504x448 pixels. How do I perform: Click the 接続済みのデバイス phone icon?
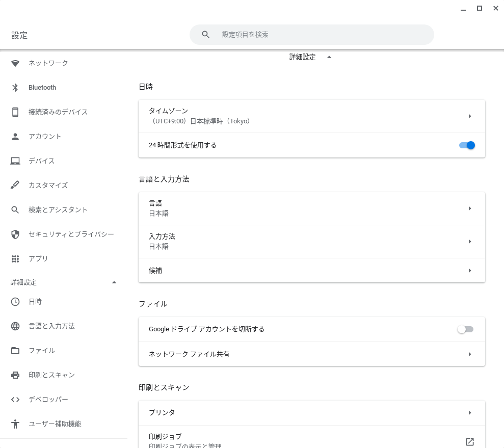(15, 112)
